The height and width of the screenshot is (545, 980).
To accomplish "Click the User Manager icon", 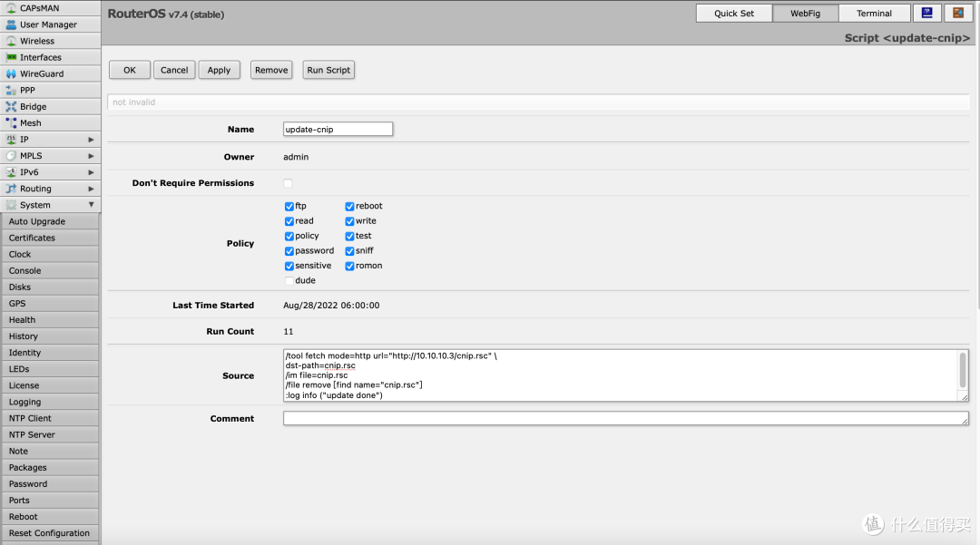I will (11, 24).
